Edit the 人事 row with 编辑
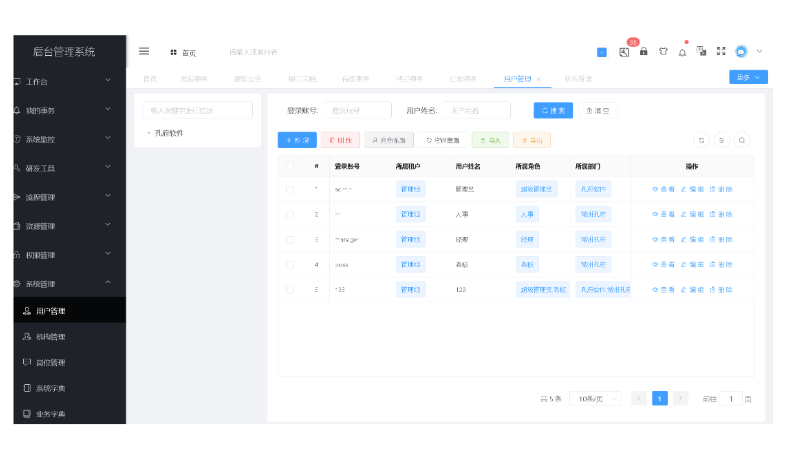This screenshot has height=453, width=800. click(692, 214)
